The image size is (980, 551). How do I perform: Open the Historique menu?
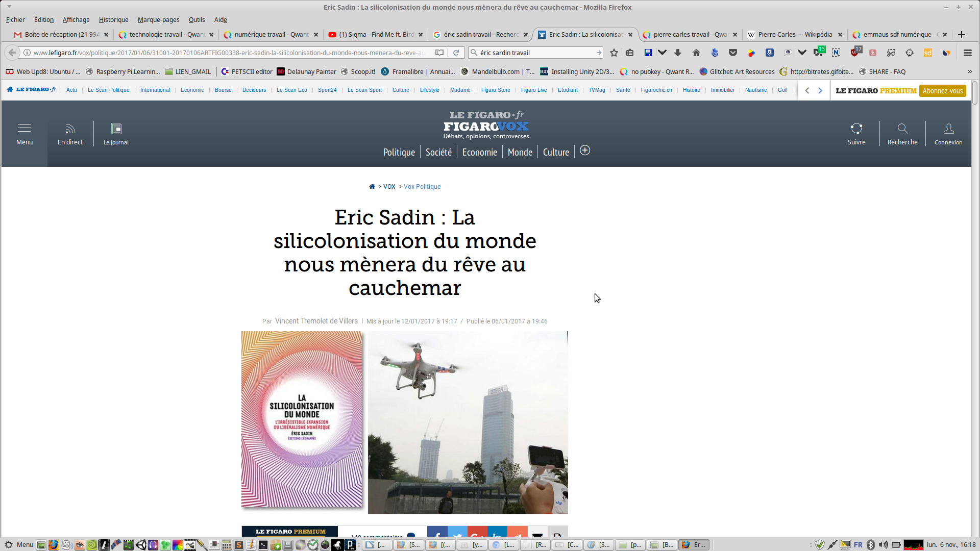coord(113,19)
